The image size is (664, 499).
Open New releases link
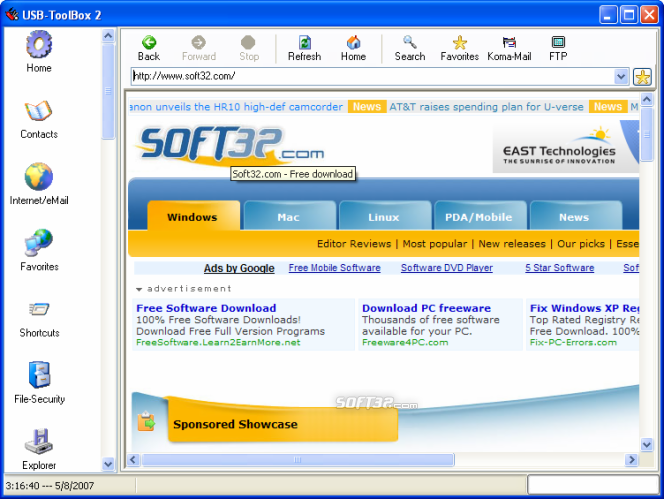point(512,244)
